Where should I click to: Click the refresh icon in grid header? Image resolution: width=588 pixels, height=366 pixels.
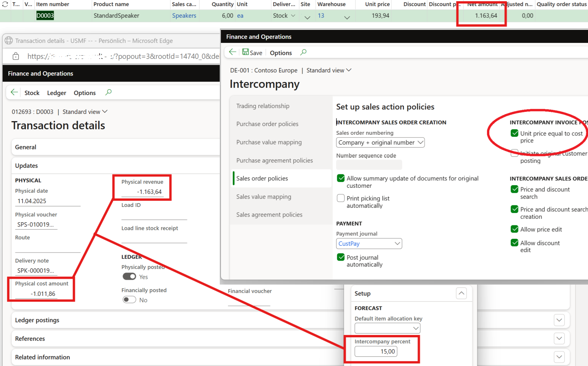point(5,4)
